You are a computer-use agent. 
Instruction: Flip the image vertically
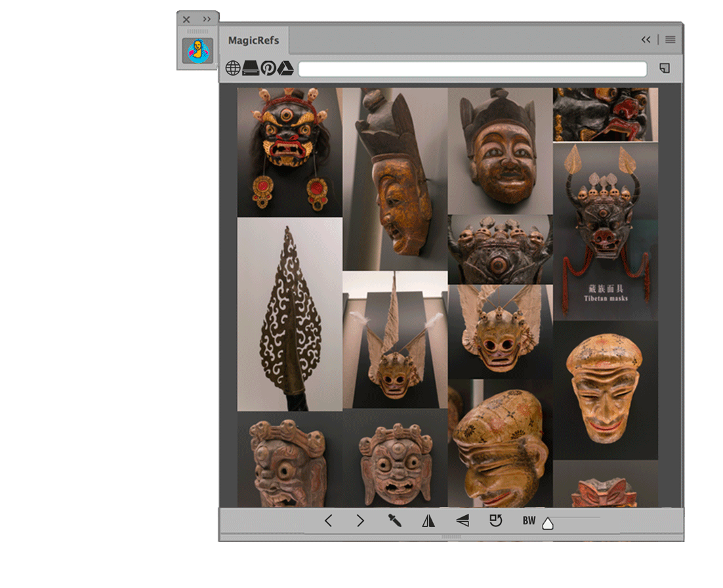coord(463,521)
